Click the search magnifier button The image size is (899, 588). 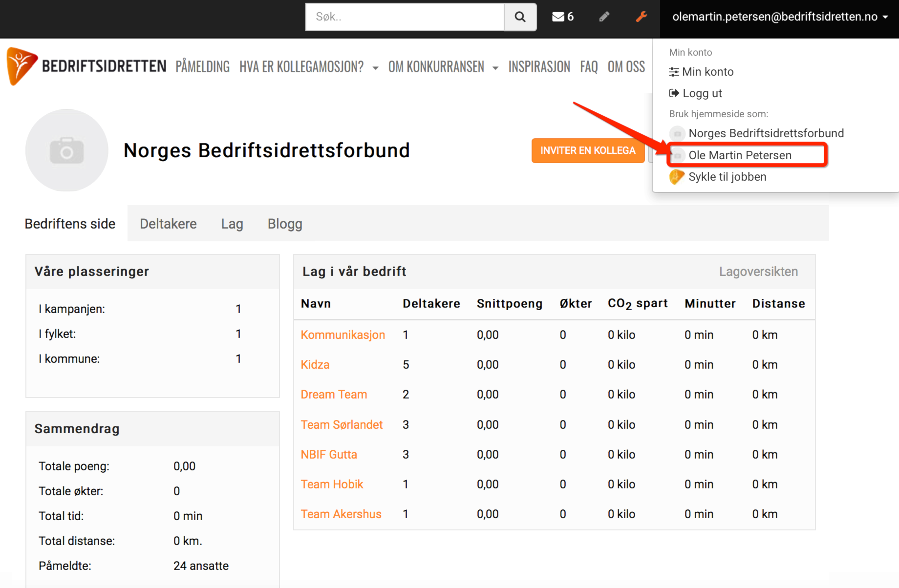point(520,17)
